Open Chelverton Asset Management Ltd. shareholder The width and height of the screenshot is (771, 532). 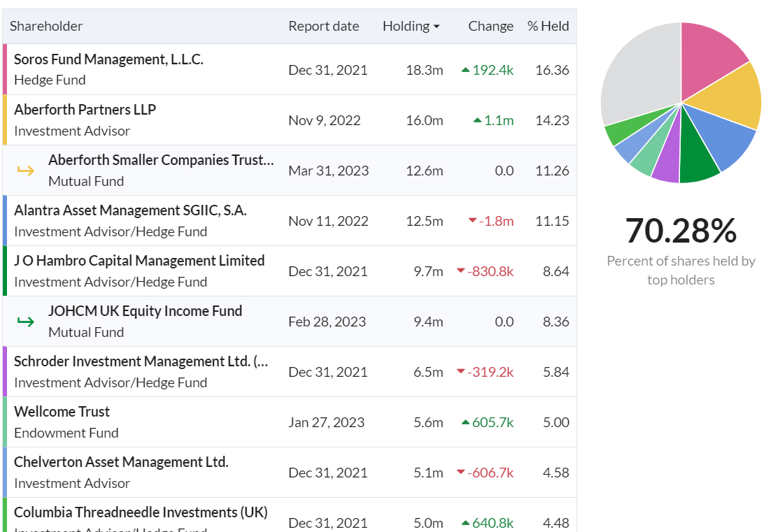coord(121,462)
